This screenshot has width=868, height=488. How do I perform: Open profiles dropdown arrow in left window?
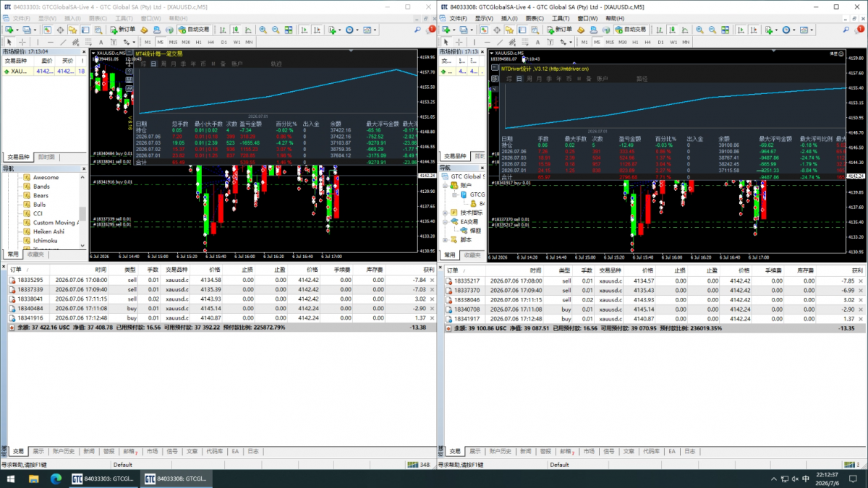(x=35, y=30)
